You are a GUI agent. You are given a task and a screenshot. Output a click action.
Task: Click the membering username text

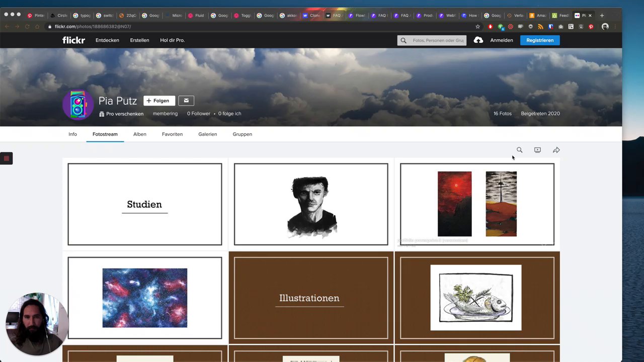[165, 114]
